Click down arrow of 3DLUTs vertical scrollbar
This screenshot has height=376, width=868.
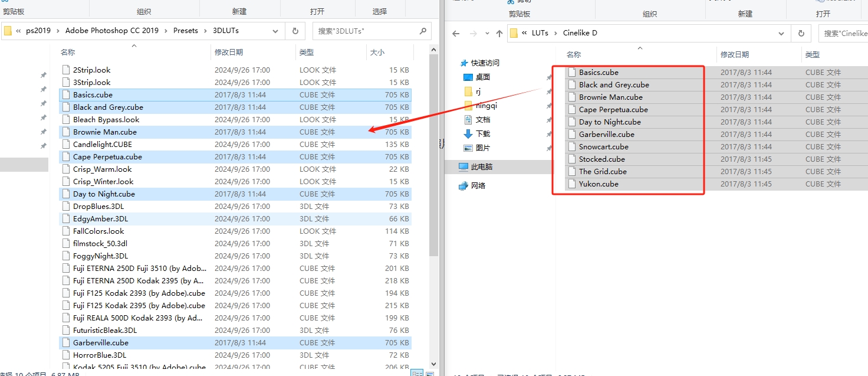pyautogui.click(x=434, y=364)
